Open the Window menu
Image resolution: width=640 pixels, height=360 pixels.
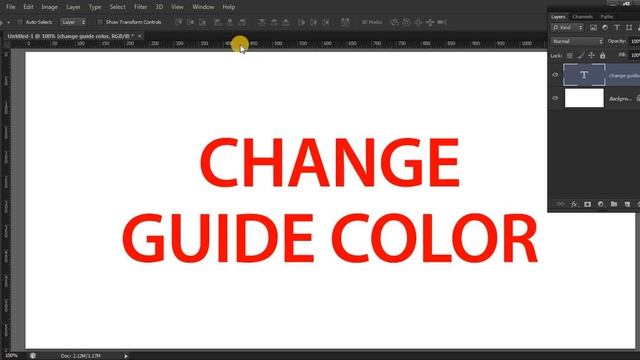coord(203,7)
